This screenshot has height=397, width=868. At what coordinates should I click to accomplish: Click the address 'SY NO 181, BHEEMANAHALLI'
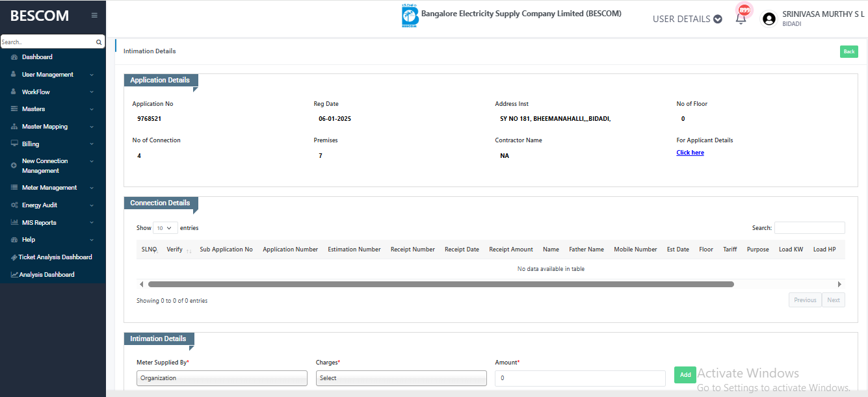(x=555, y=119)
